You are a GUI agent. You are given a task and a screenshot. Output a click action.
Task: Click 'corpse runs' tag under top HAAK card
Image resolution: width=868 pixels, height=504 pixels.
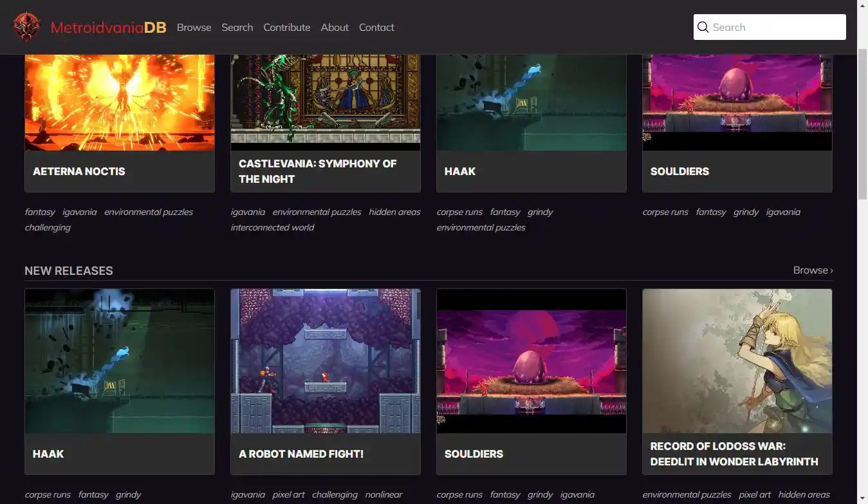459,212
